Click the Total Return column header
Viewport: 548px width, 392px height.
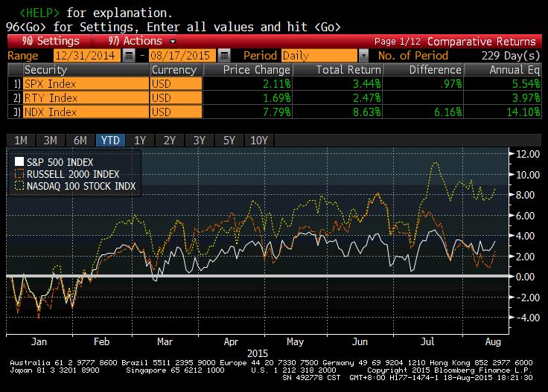(338, 70)
